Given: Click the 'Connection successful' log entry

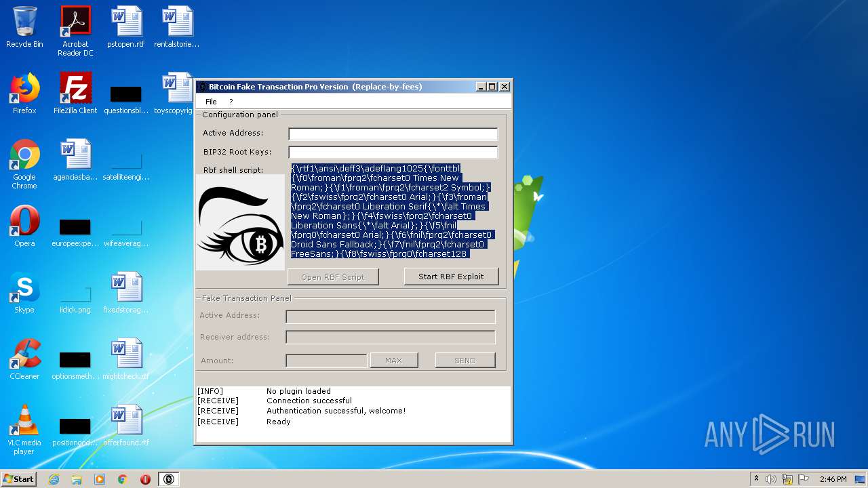Looking at the screenshot, I should click(x=309, y=401).
